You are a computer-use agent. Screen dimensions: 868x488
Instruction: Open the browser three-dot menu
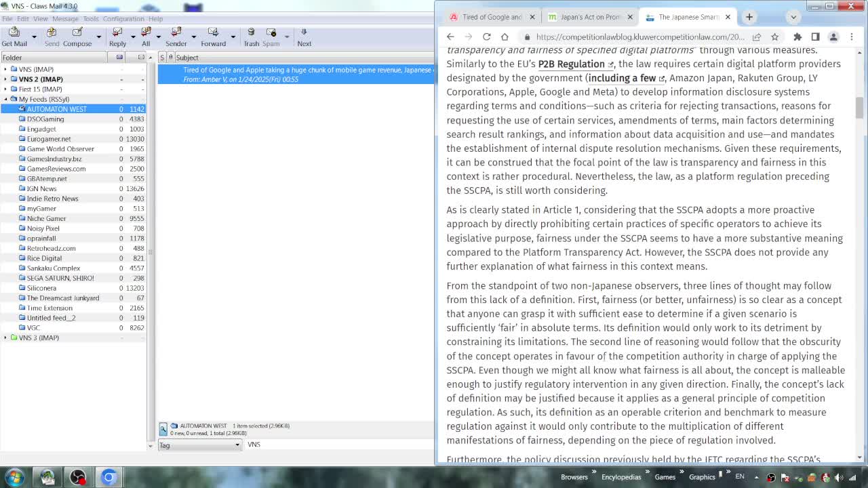point(852,37)
